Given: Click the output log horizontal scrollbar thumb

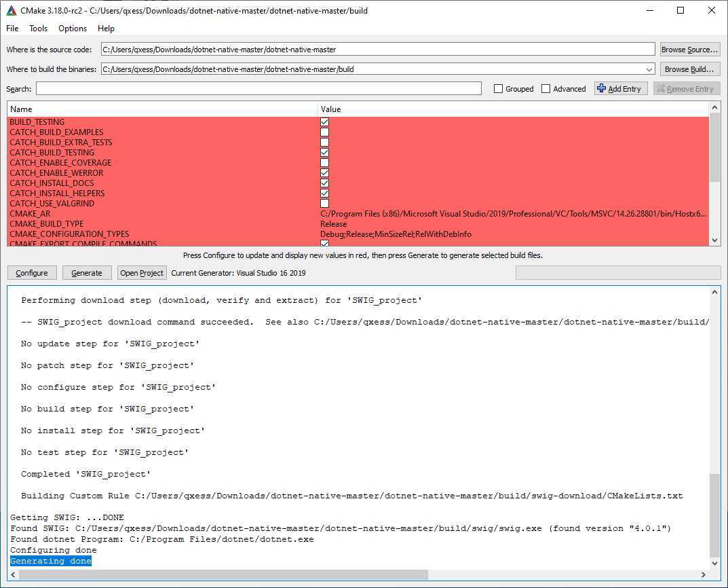Looking at the screenshot, I should point(223,574).
